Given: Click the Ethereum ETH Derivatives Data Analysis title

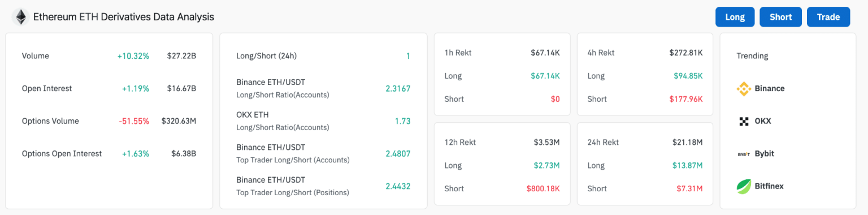Looking at the screenshot, I should (124, 17).
